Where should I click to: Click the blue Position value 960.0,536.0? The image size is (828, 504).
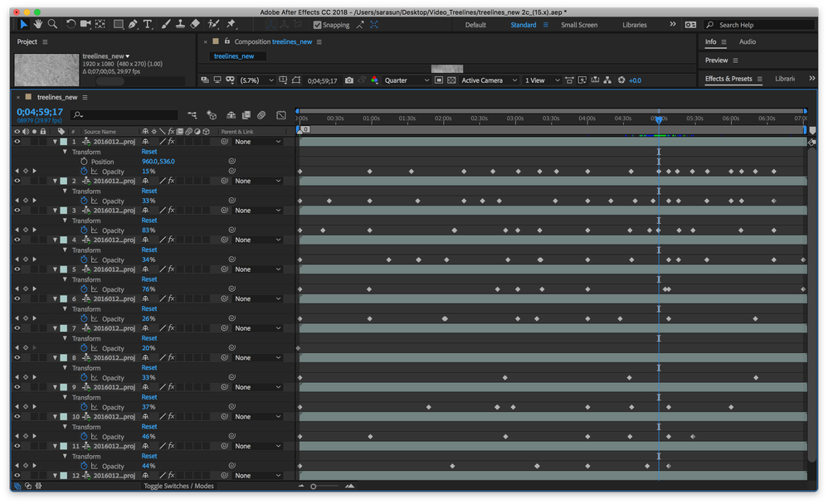coord(158,161)
